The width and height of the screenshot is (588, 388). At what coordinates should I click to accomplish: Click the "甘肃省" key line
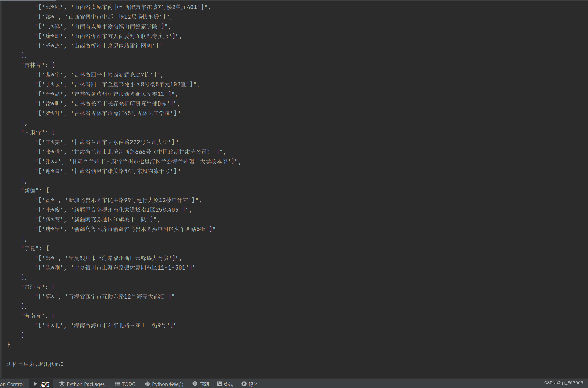tap(32, 132)
